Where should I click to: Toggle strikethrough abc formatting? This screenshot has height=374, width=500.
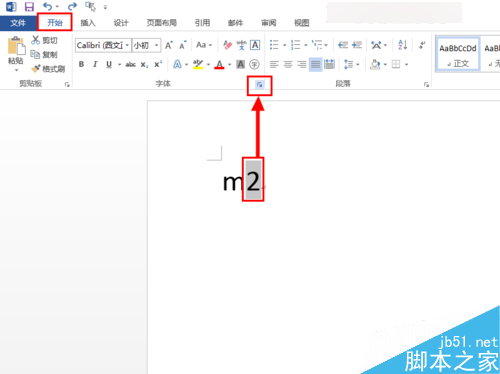click(x=130, y=64)
